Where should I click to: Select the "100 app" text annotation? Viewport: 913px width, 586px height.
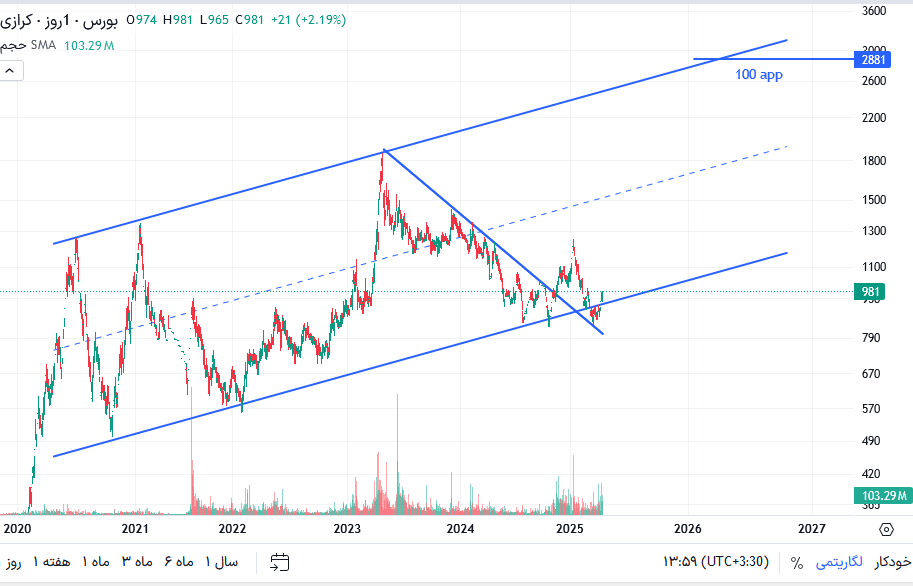click(759, 74)
